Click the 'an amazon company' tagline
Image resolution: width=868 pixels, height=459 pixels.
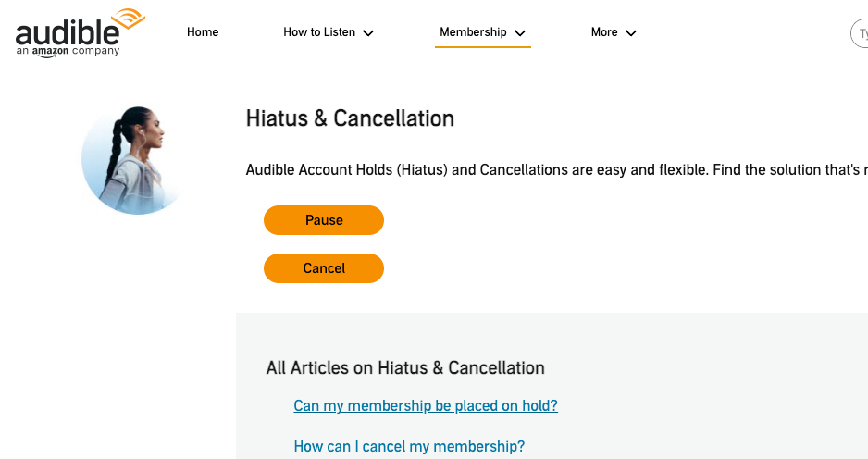click(68, 52)
